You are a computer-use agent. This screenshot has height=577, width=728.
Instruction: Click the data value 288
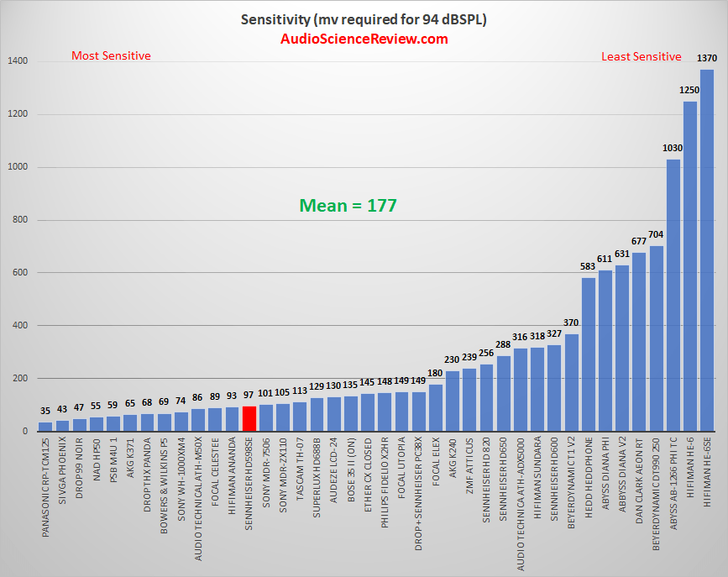[503, 344]
